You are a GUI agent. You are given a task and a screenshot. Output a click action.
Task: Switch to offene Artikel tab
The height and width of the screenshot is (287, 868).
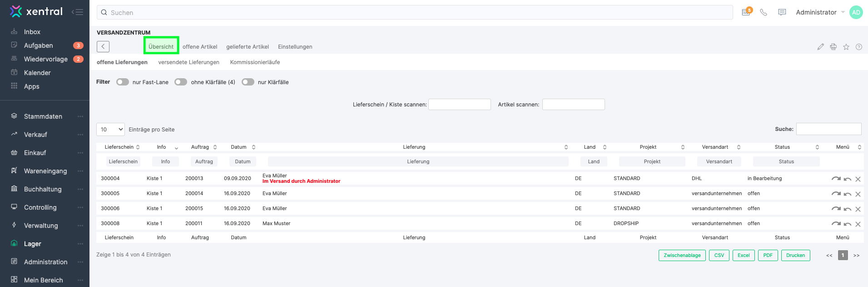[200, 47]
